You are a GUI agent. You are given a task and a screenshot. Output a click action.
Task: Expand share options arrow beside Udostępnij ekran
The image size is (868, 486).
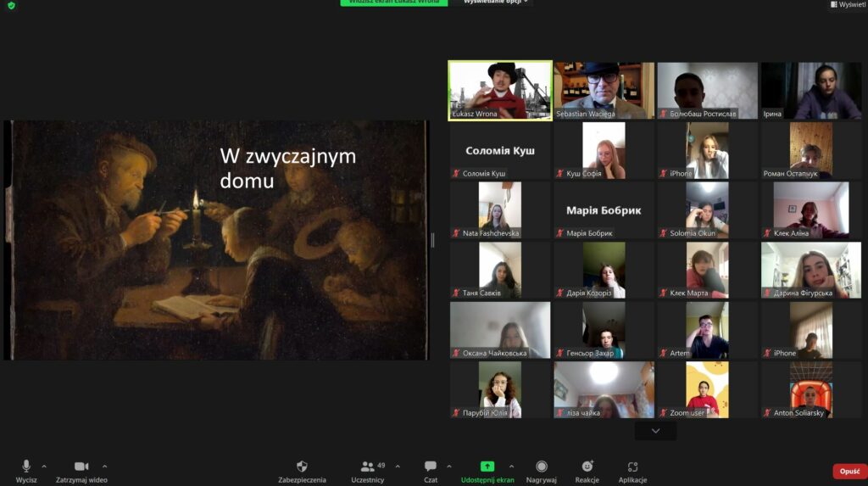tap(511, 466)
